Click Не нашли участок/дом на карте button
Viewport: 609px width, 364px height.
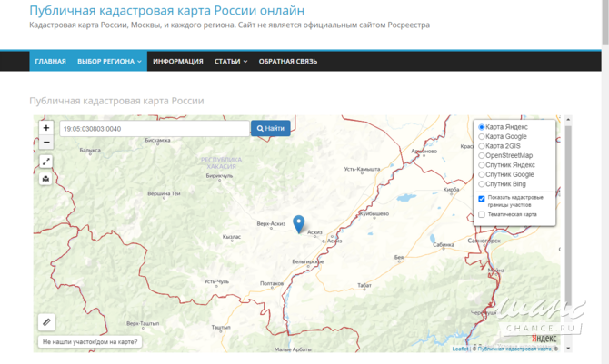(90, 342)
